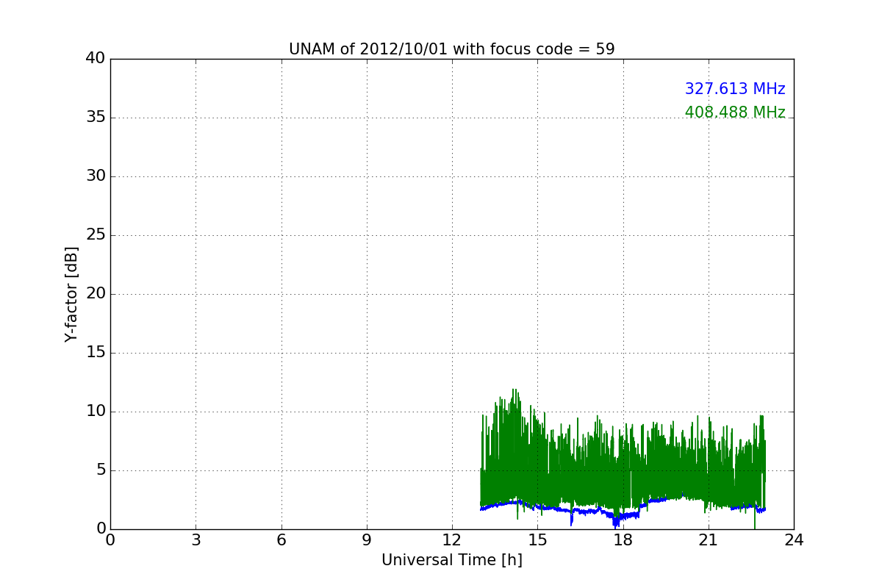Click the x-axis tick label '24'
Image resolution: width=882 pixels, height=588 pixels.
point(794,540)
